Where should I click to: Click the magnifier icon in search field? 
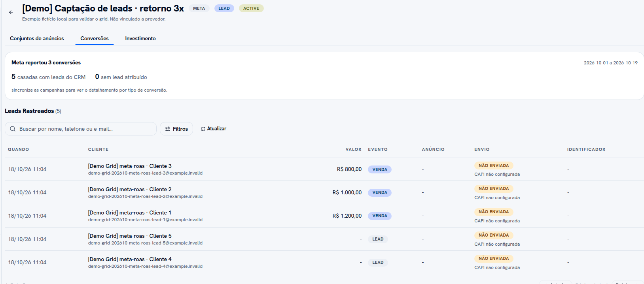click(13, 129)
